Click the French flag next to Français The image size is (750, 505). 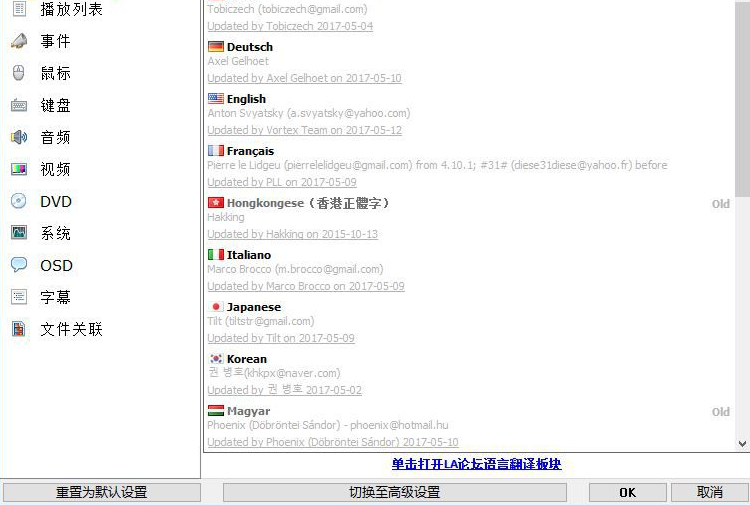216,151
